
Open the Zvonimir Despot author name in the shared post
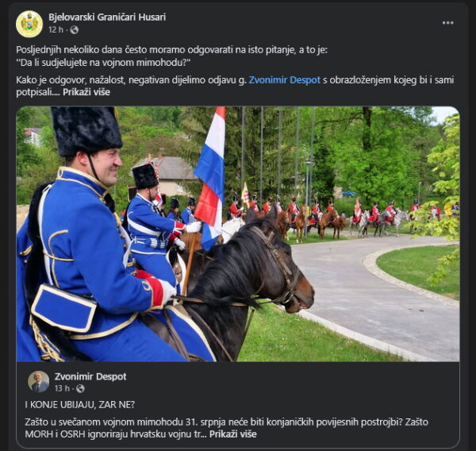(90, 376)
